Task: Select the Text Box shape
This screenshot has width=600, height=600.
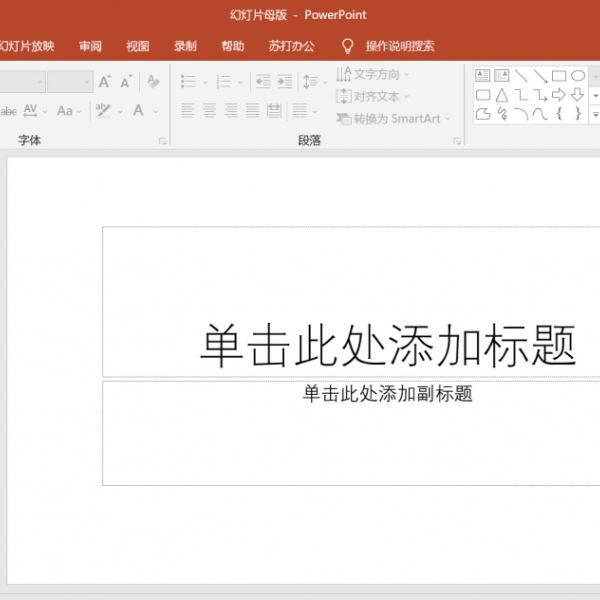Action: 482,76
